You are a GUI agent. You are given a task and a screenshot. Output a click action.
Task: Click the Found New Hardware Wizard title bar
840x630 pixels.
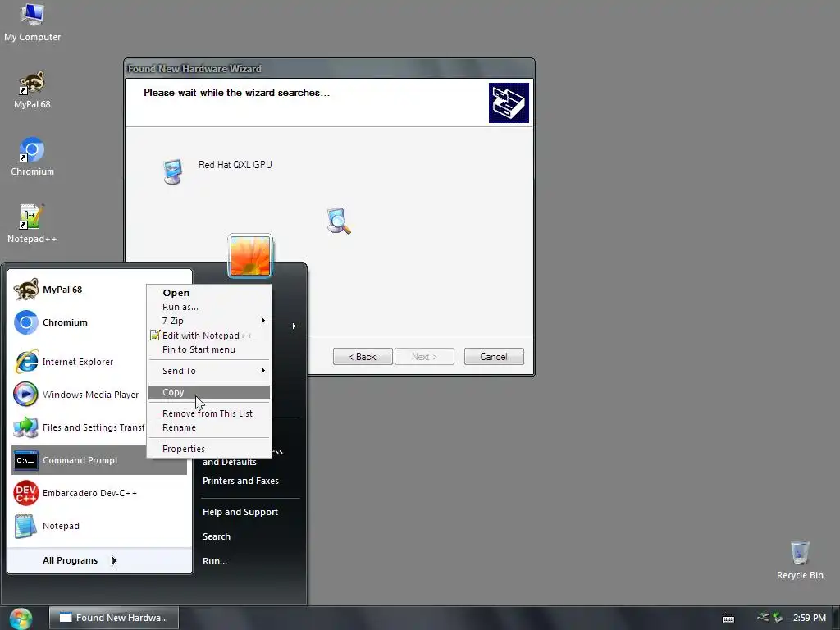click(x=329, y=69)
